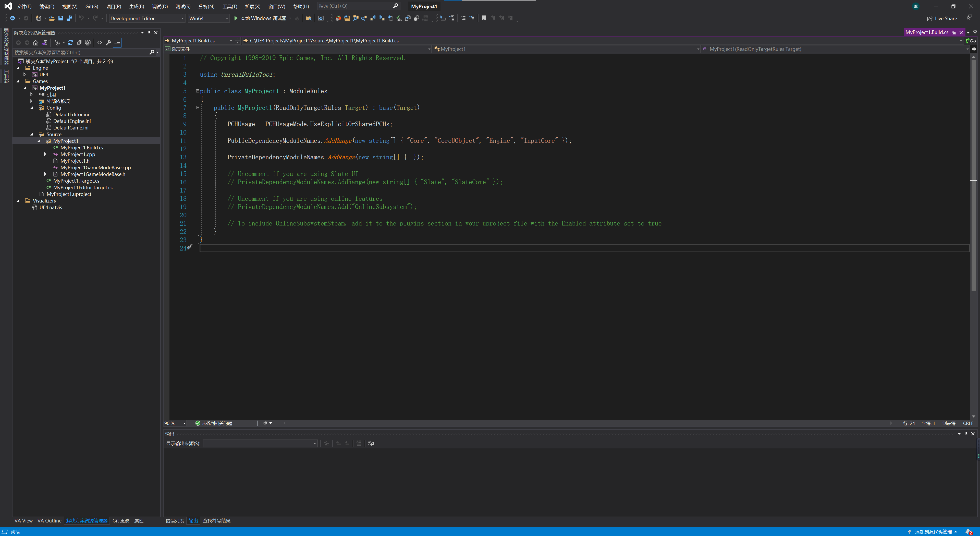Select MyProject1.uproject in the tree

pos(69,194)
